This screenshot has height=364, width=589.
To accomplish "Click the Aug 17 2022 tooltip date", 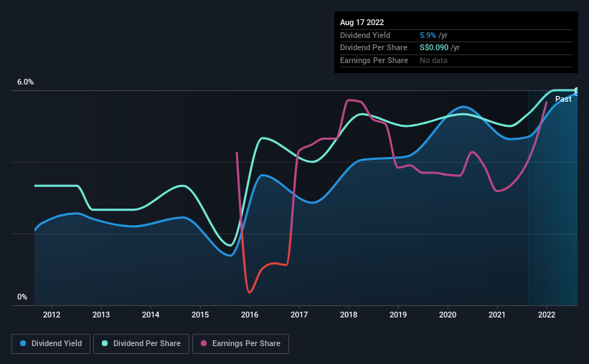I will [x=362, y=22].
